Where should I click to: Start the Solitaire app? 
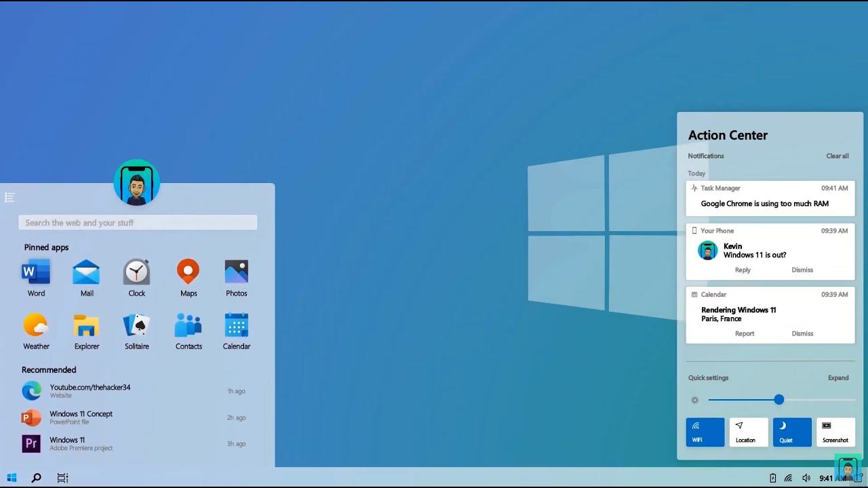click(x=136, y=325)
